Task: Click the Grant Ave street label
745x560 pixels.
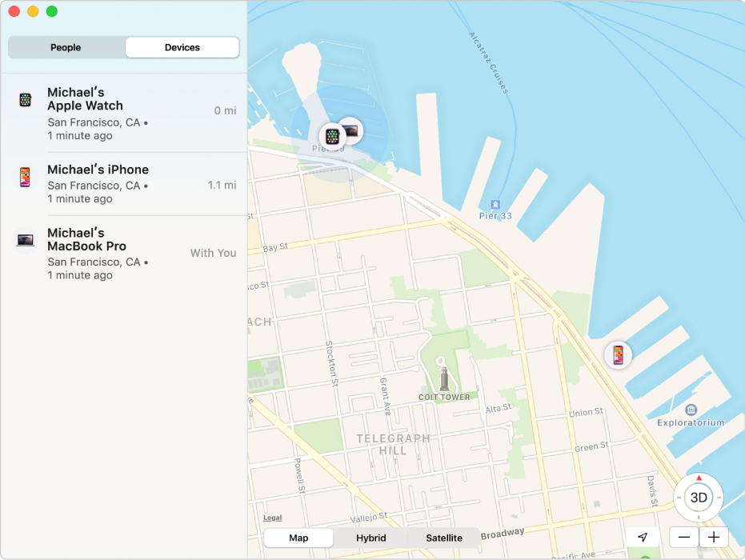Action: point(386,397)
